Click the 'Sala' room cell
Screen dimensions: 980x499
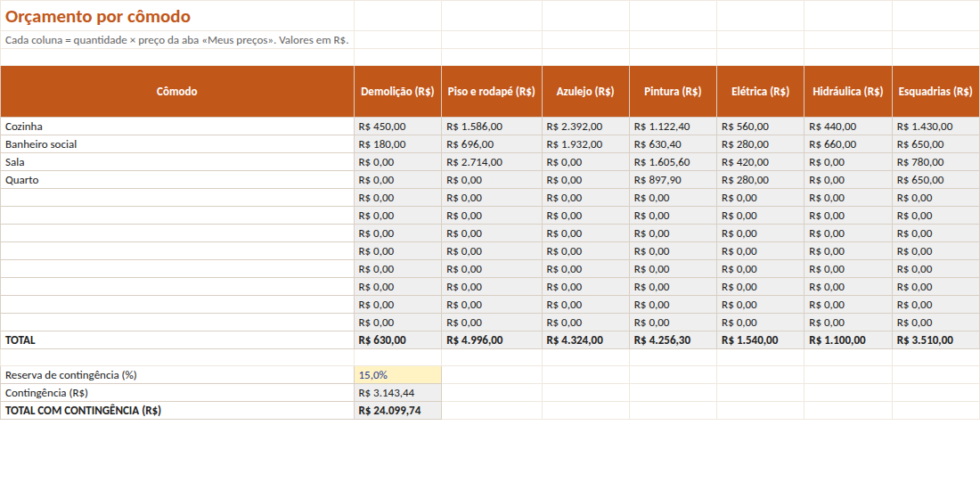tap(177, 162)
